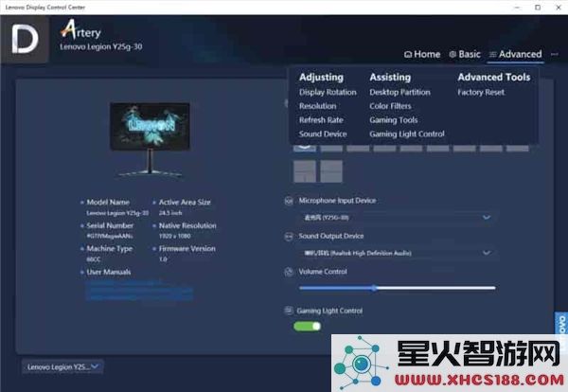Image resolution: width=568 pixels, height=392 pixels.
Task: Click the 24.5 inch size value
Action: pyautogui.click(x=170, y=213)
